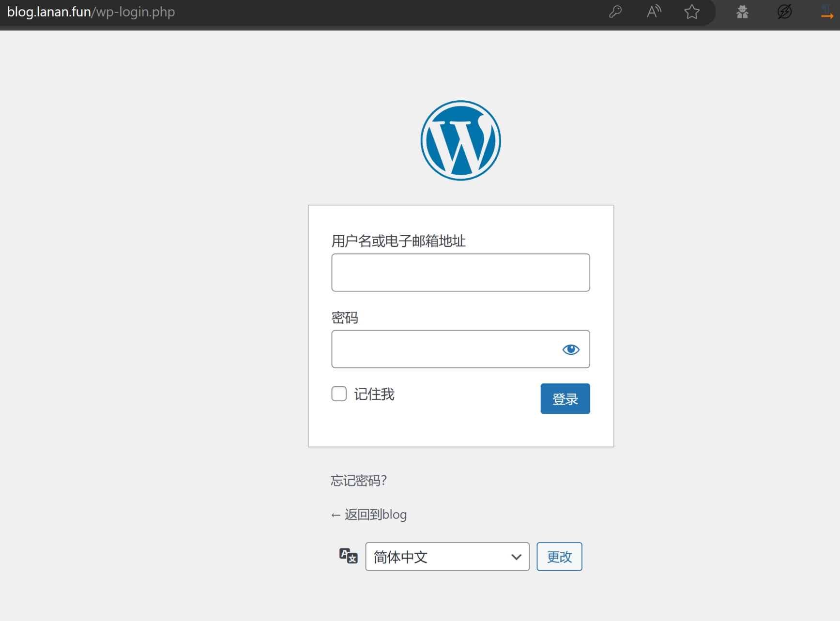Focus the 用户名或电子邮箱地址 input field
The width and height of the screenshot is (840, 621).
(x=460, y=273)
